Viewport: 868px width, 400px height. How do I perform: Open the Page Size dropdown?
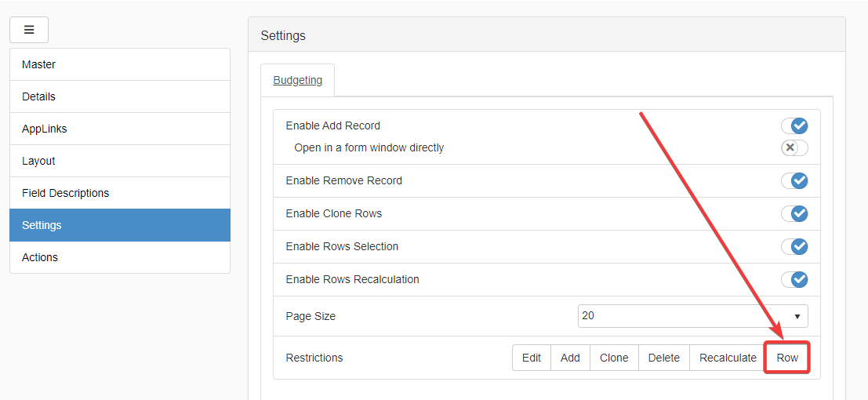pos(692,316)
